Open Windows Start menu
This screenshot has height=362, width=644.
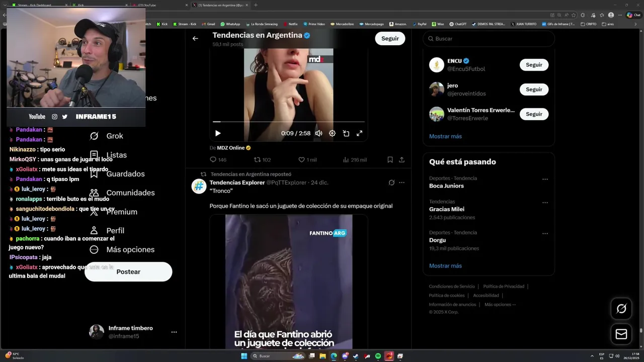244,356
